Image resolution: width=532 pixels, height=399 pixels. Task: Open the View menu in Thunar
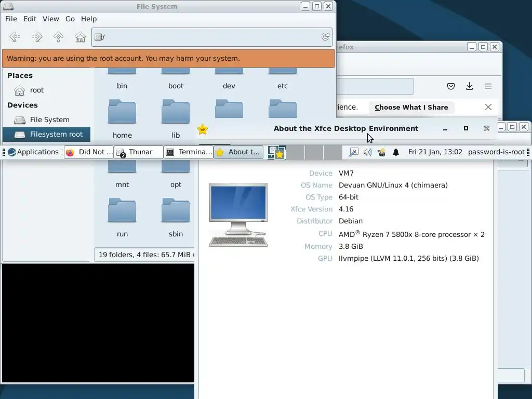tap(50, 19)
